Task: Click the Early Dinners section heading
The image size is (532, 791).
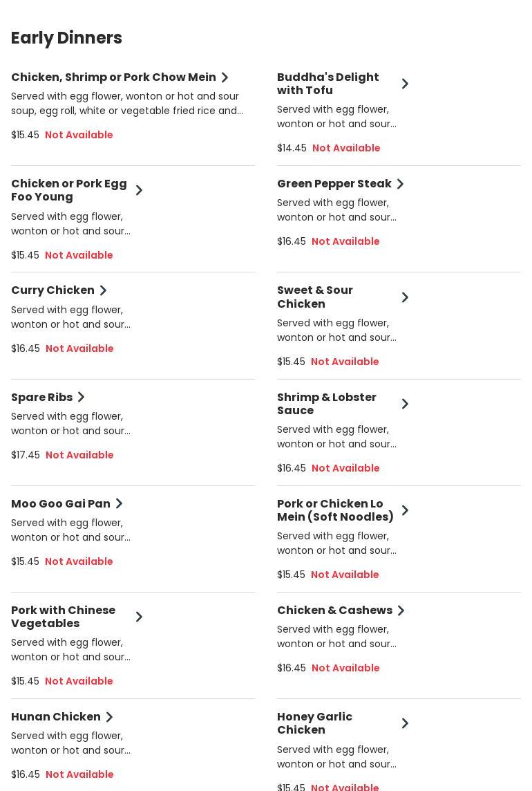Action: coord(66,38)
